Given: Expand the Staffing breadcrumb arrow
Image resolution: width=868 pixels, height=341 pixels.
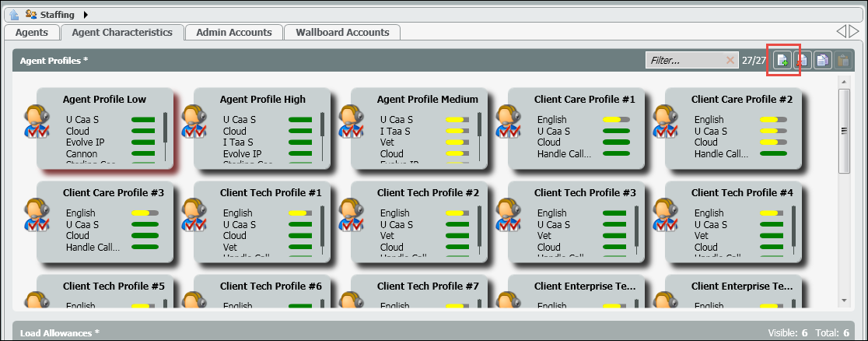Looking at the screenshot, I should [86, 14].
